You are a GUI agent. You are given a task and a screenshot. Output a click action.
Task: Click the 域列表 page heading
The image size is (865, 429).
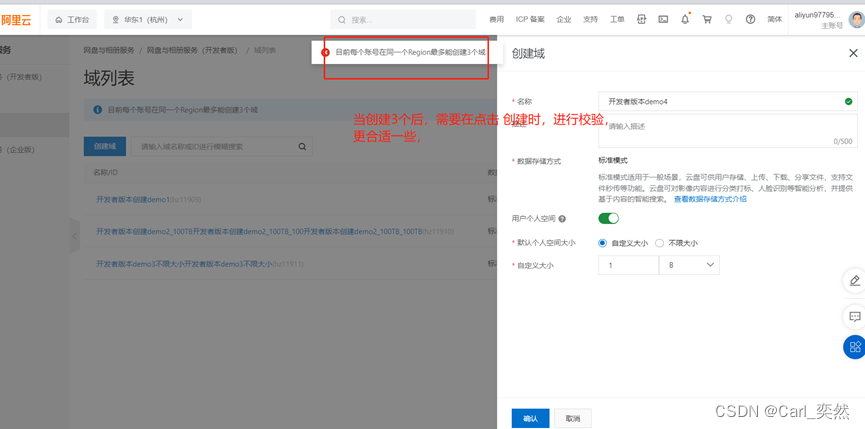(x=109, y=78)
